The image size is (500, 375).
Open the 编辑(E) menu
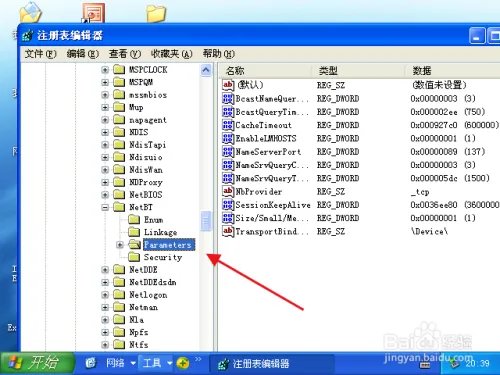pos(82,54)
